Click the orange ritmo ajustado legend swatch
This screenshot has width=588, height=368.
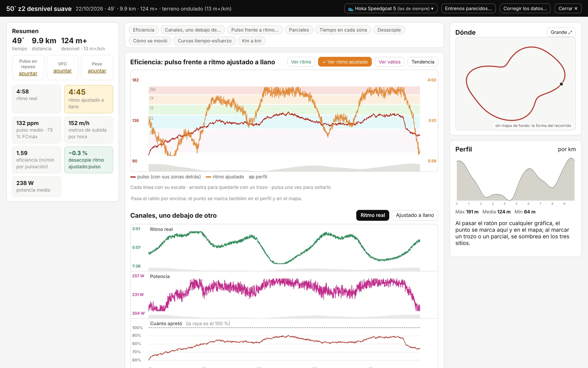(208, 177)
